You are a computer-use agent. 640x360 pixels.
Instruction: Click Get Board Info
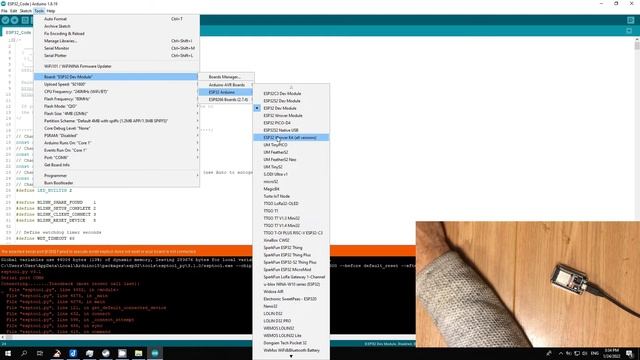[116, 165]
